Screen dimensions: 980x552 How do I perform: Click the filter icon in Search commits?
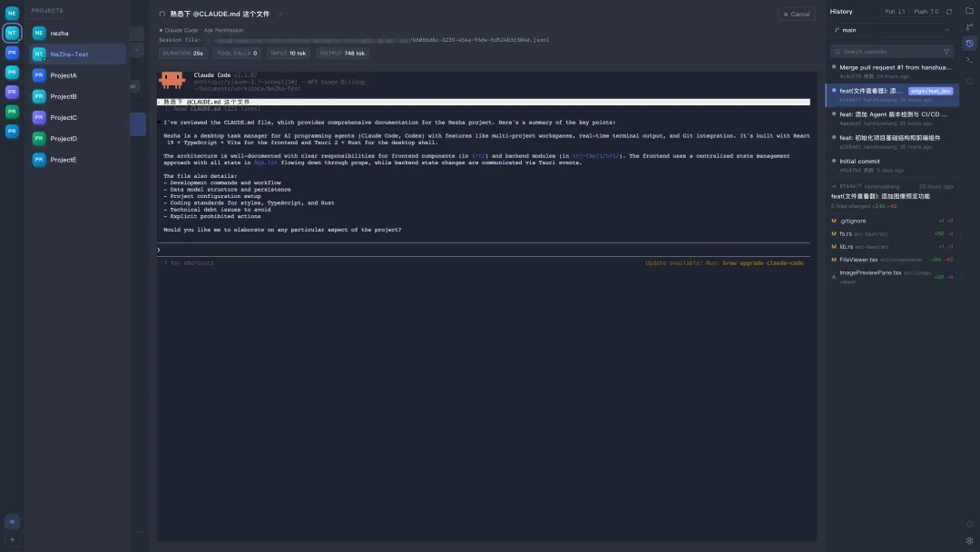[946, 52]
